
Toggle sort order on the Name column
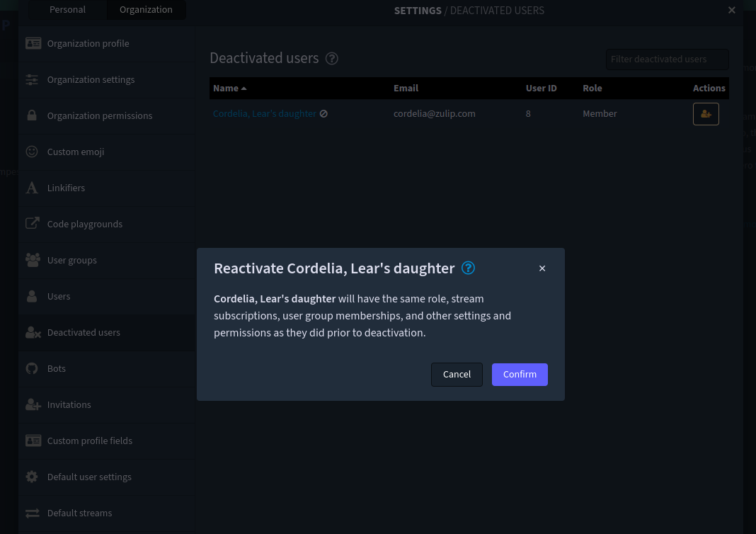[x=226, y=88]
